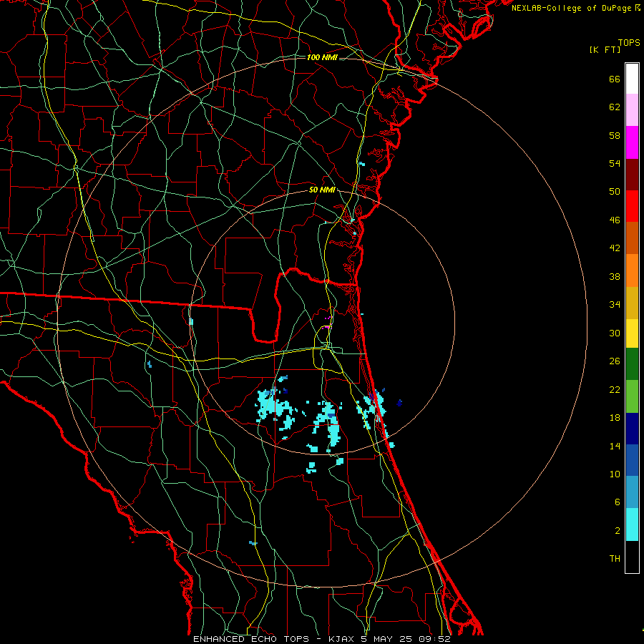Click the legend value '30'
Viewport: 644px width, 644px height.
(615, 333)
